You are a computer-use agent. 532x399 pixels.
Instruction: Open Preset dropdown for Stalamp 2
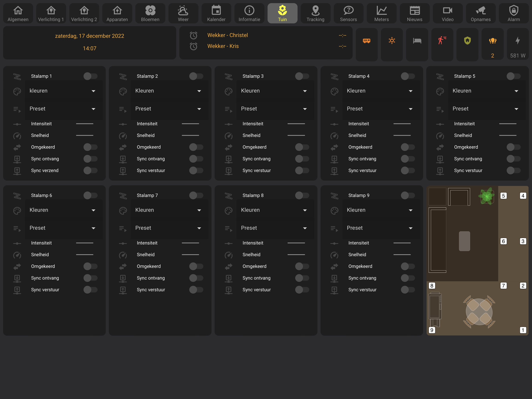pos(170,109)
